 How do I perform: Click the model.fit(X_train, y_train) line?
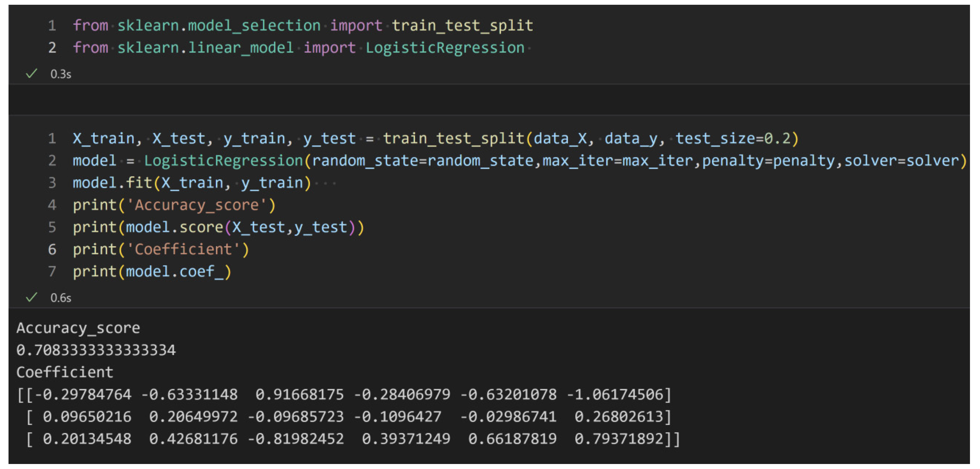coord(192,183)
